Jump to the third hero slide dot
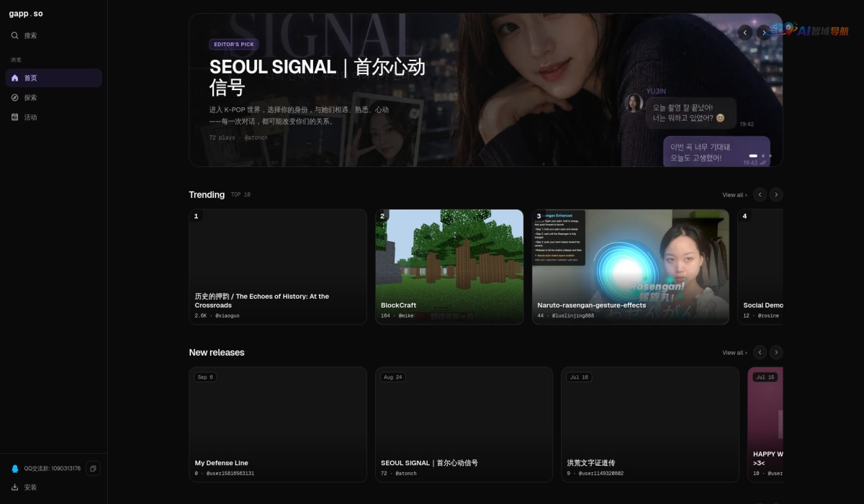 (770, 156)
